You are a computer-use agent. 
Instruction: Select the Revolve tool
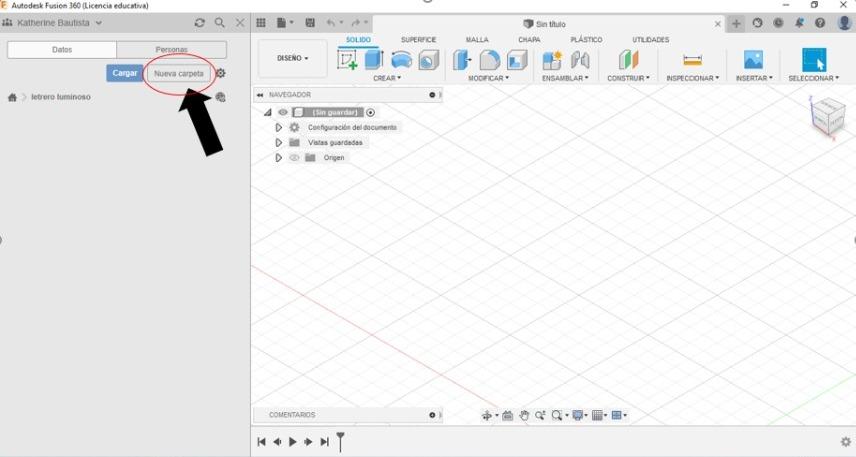point(401,60)
